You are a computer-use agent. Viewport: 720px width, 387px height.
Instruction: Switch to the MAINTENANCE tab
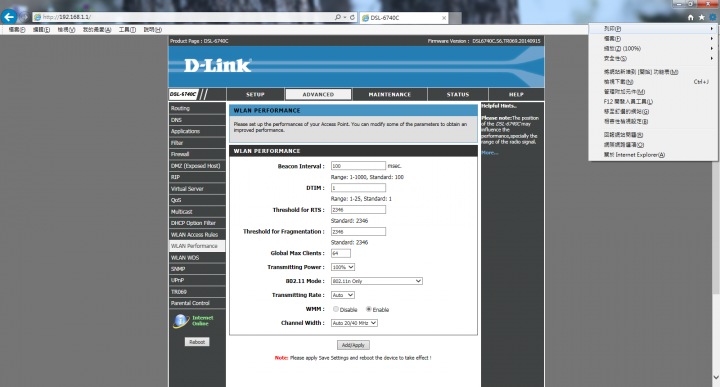coord(390,95)
